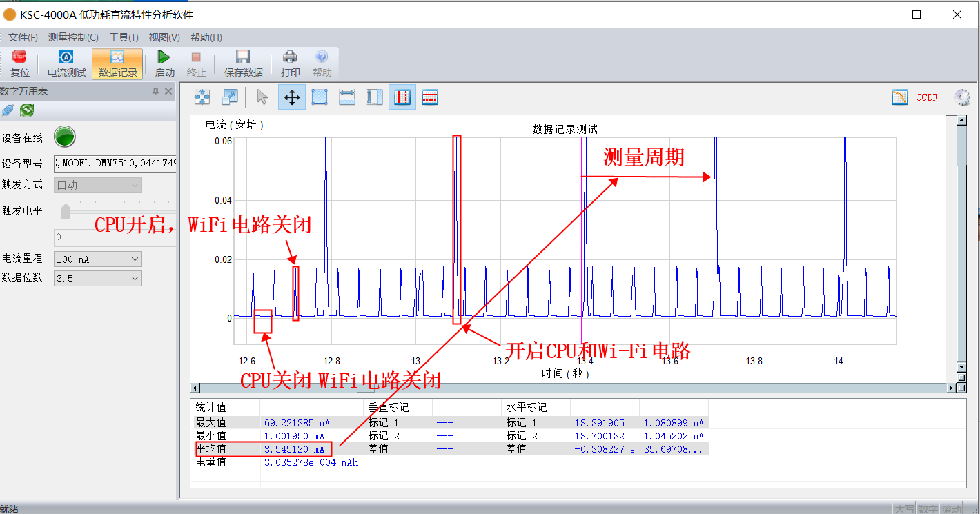Toggle the vertical markers tool
The image size is (980, 514).
[402, 97]
